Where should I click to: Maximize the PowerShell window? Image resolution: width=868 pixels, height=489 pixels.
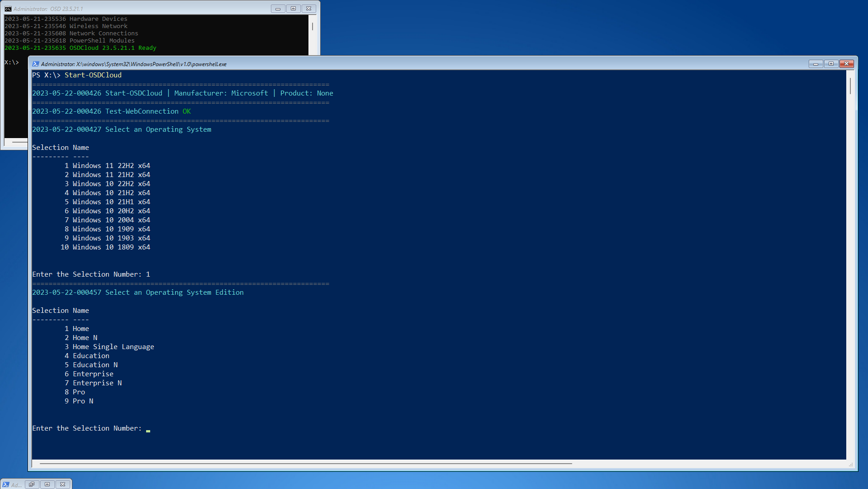coord(831,64)
